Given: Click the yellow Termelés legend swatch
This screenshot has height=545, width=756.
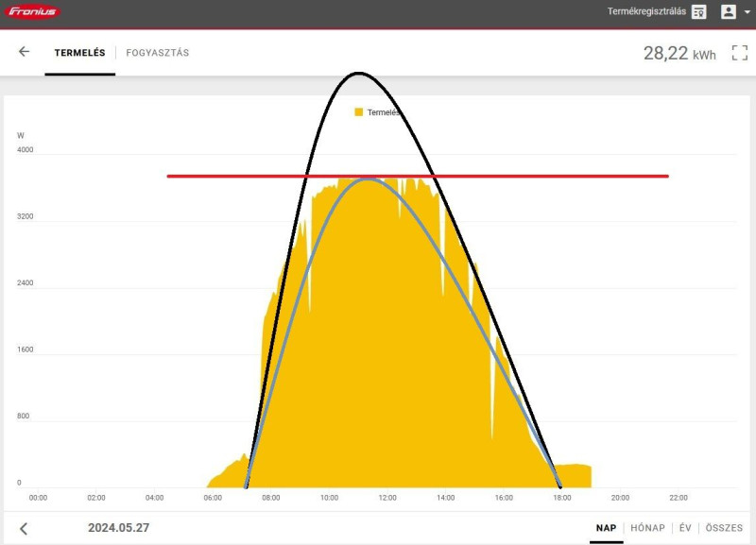Looking at the screenshot, I should tap(359, 111).
